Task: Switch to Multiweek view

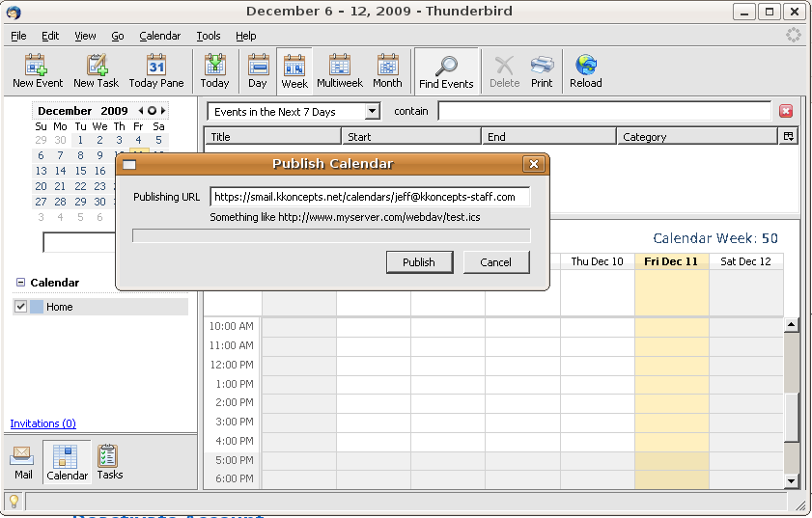Action: 340,70
